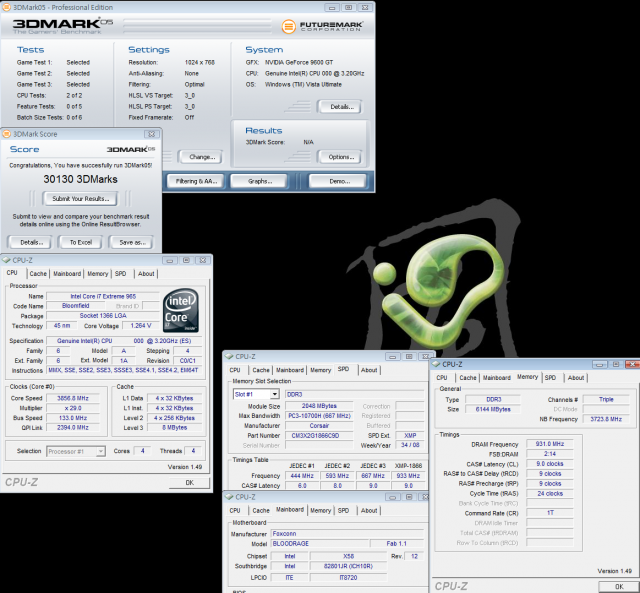Export score with To Excel button
The image size is (640, 593).
click(x=81, y=242)
